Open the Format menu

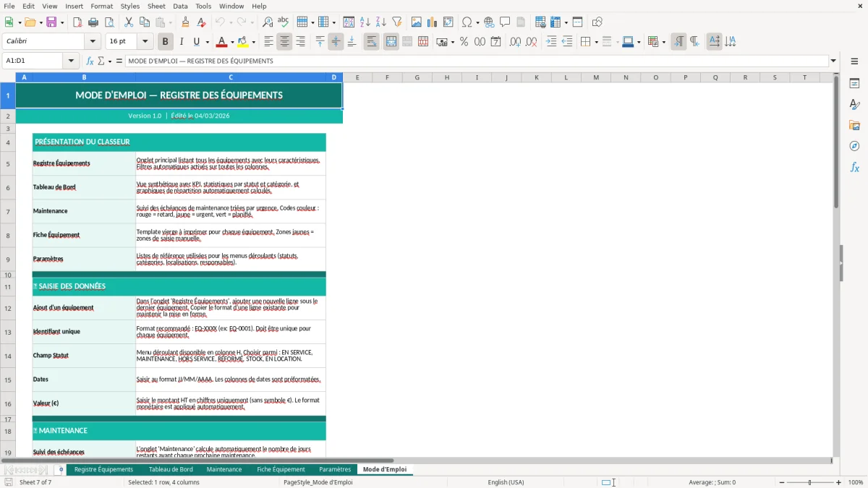point(101,6)
